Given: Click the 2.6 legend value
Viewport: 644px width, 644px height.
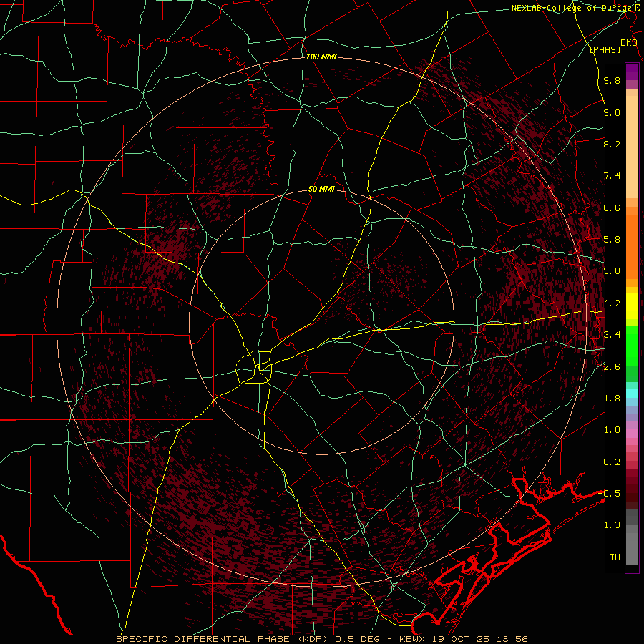Looking at the screenshot, I should pos(612,367).
